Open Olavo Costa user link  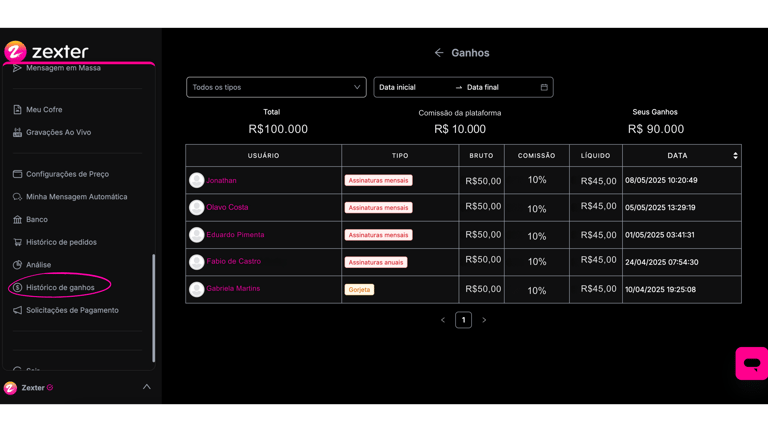point(227,207)
